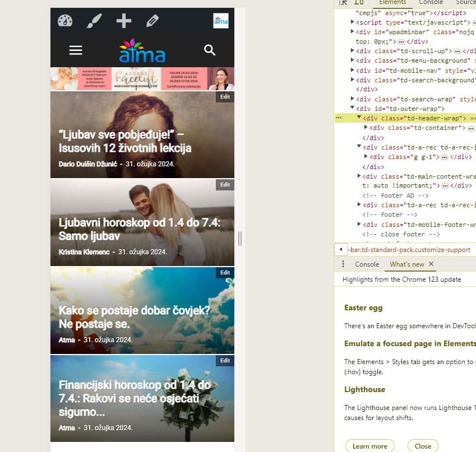Click Edit on the Ljubavni horoskop post
The image size is (476, 452).
(225, 185)
